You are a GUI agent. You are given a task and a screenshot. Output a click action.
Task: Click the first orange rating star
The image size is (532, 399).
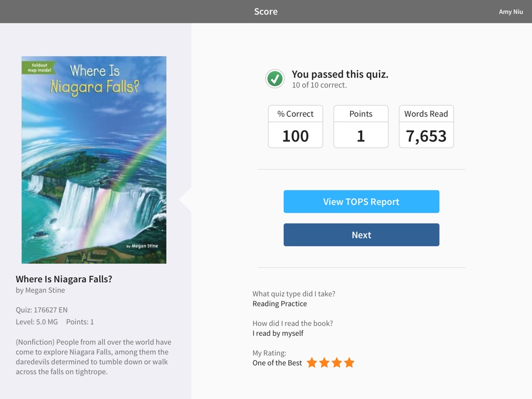[312, 363]
